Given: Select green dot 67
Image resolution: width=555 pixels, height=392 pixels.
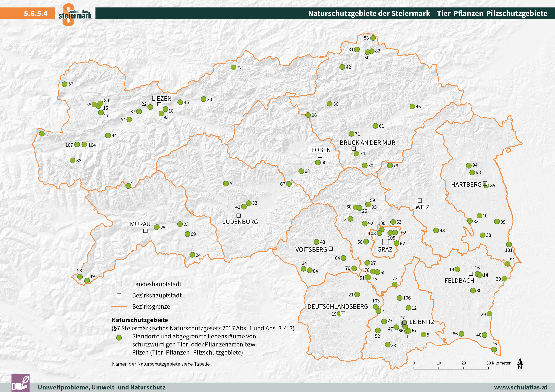Looking at the screenshot, I should 289,184.
